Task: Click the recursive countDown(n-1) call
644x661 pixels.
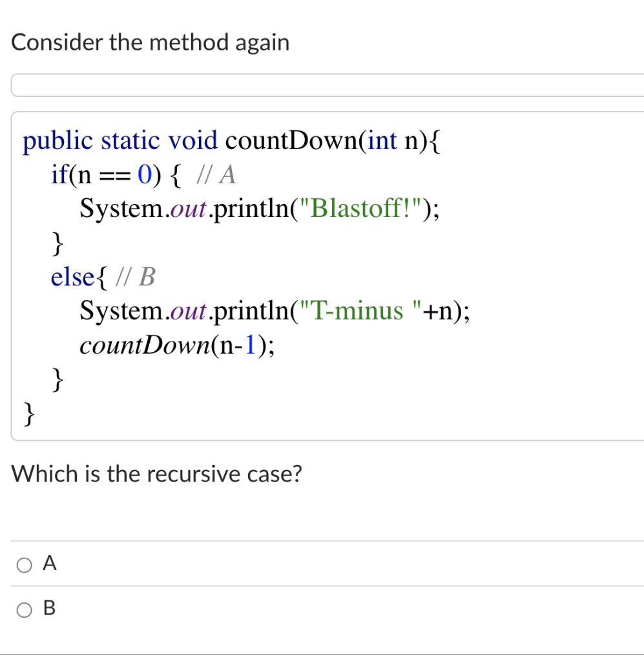Action: click(x=176, y=345)
